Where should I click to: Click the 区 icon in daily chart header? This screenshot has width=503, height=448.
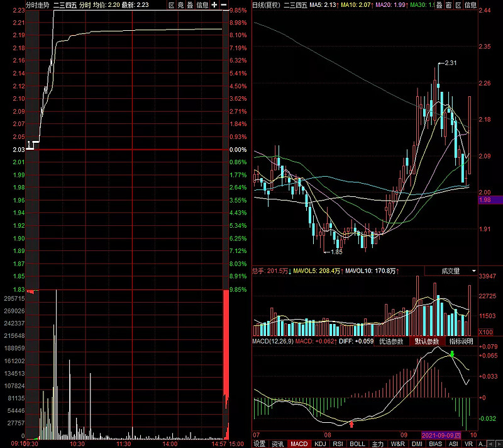458,5
